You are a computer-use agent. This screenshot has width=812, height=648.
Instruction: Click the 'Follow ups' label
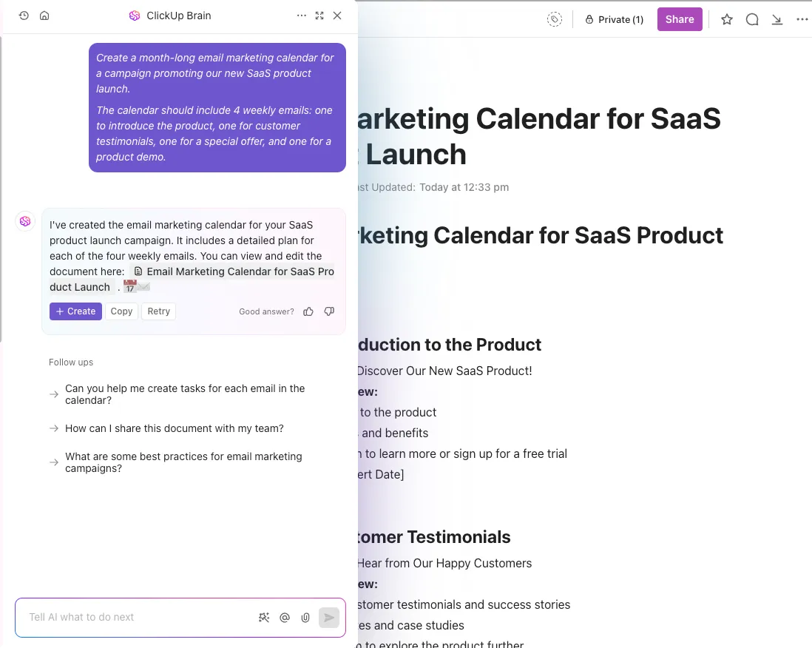(x=71, y=362)
